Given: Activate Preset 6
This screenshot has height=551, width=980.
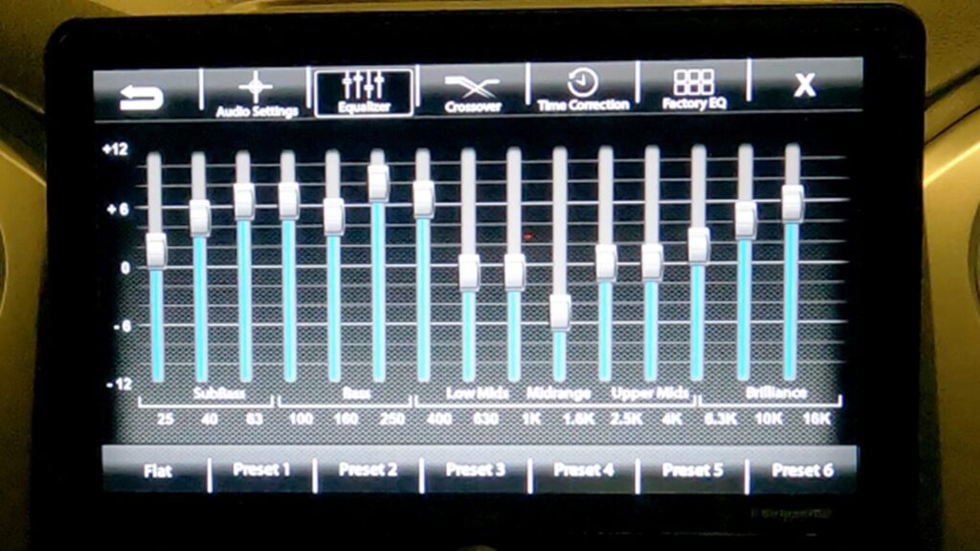Looking at the screenshot, I should point(802,470).
